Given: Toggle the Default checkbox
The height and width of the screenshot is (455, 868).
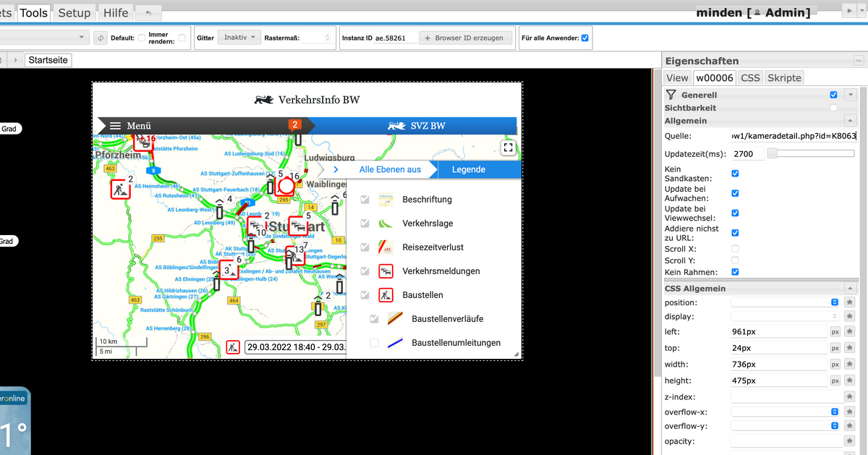Looking at the screenshot, I should (142, 38).
